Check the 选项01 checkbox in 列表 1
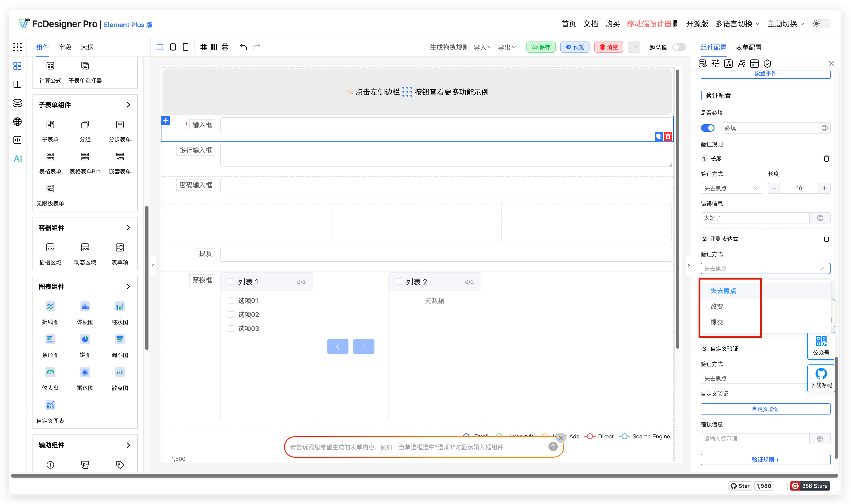851x504 pixels. (231, 300)
